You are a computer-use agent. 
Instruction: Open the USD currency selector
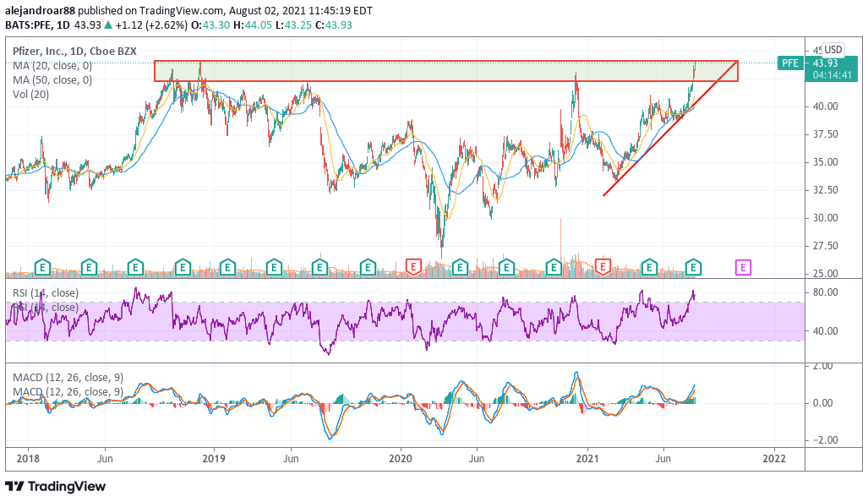(x=833, y=50)
